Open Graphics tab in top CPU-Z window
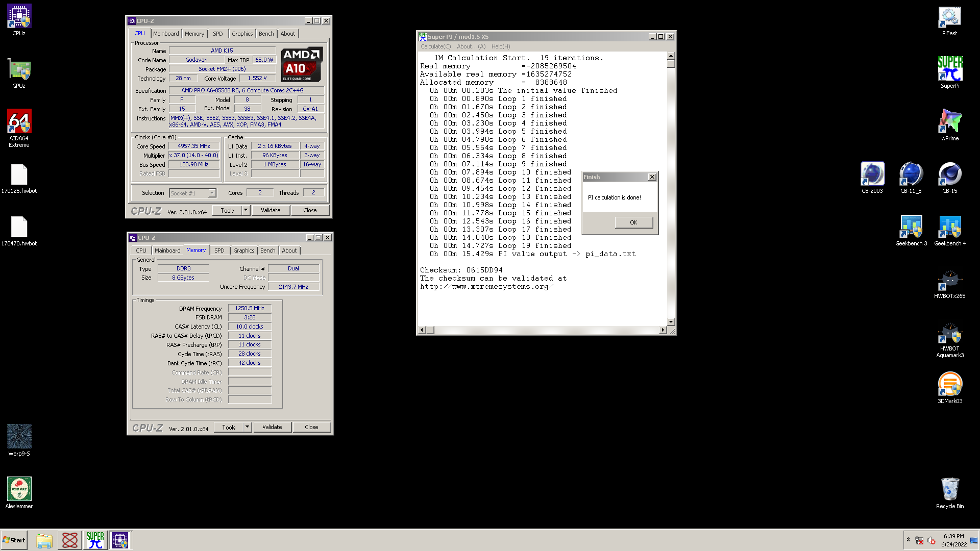980x551 pixels. tap(242, 34)
